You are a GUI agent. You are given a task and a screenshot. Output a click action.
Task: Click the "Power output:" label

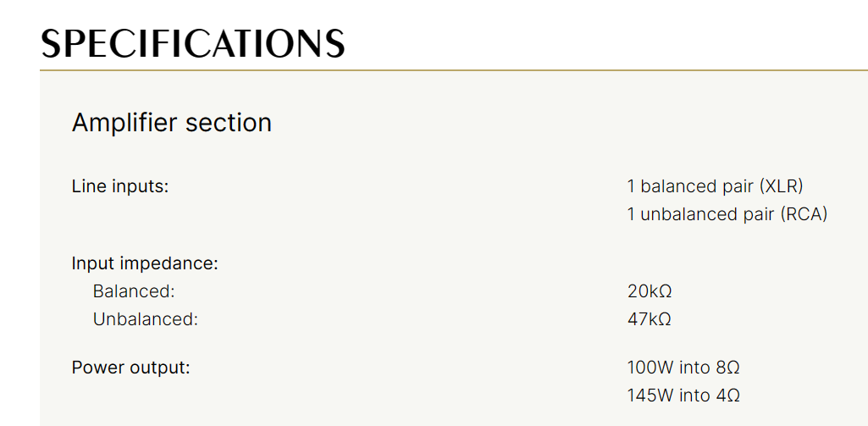(130, 368)
